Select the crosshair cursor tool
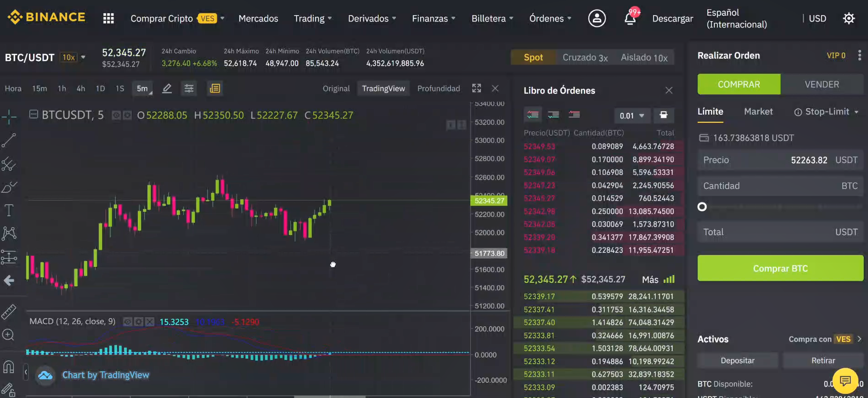Viewport: 868px width, 398px height. tap(9, 117)
